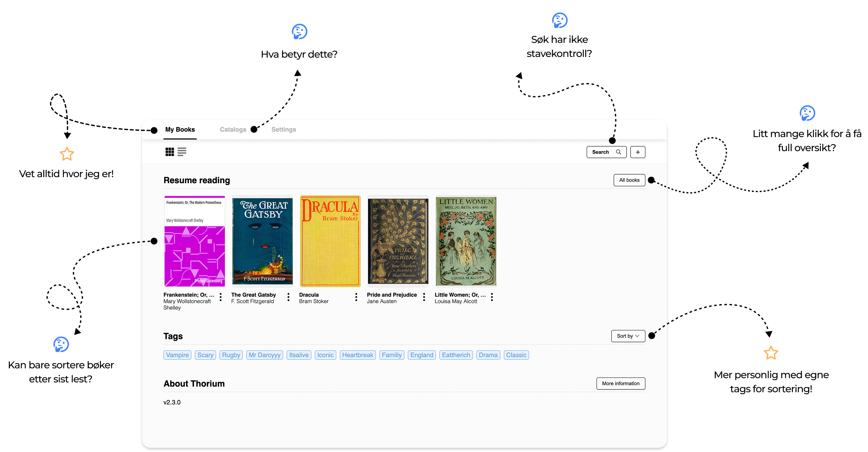Filter books by the Vampire tag
Image resolution: width=868 pixels, height=452 pixels.
[x=177, y=355]
